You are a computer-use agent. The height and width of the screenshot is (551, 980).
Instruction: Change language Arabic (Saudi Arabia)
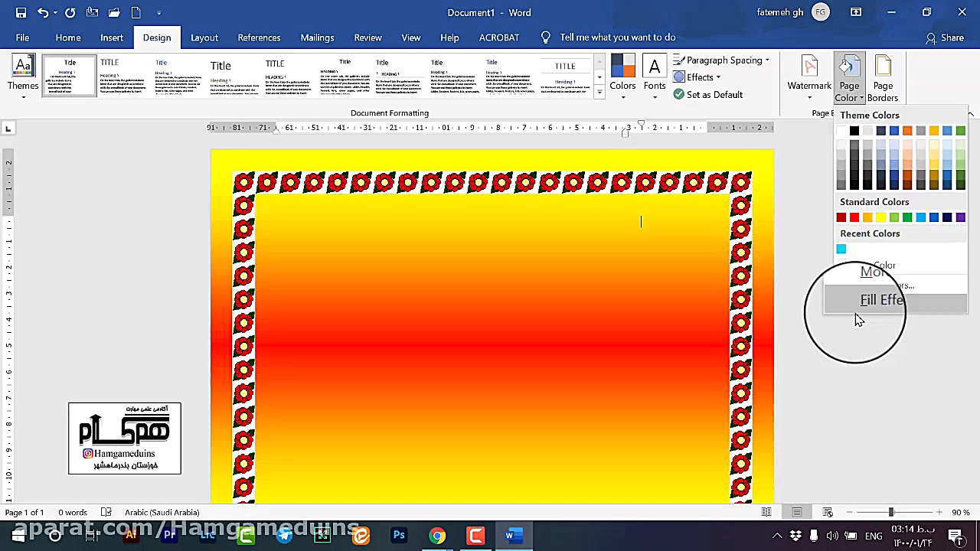point(162,512)
